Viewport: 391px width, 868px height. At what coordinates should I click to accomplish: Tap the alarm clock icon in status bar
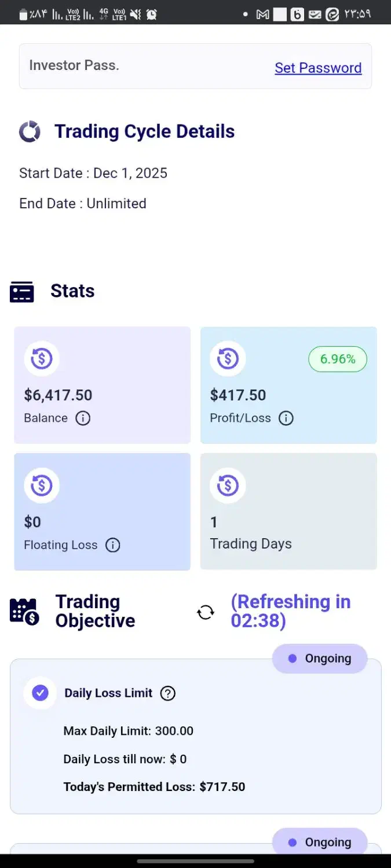[x=152, y=14]
